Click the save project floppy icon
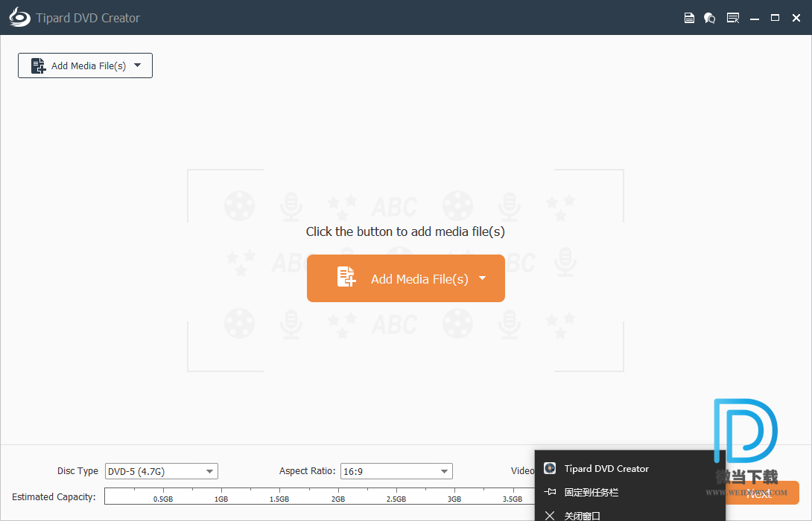Image resolution: width=812 pixels, height=521 pixels. point(689,18)
